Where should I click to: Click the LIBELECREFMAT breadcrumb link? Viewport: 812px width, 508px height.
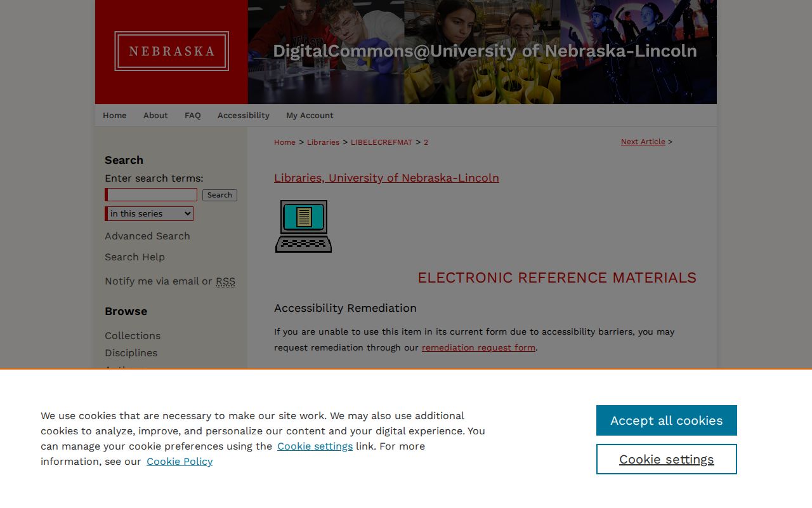tap(381, 142)
